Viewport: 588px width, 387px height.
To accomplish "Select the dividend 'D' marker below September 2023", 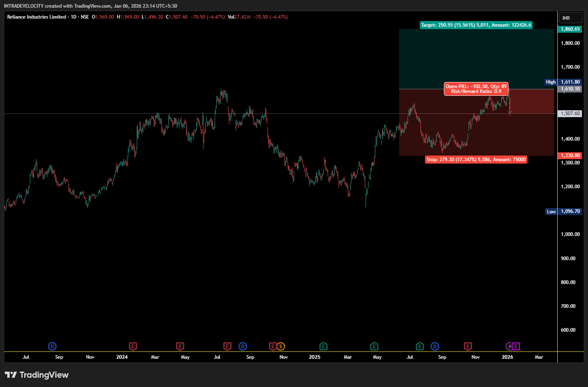I will pyautogui.click(x=52, y=346).
